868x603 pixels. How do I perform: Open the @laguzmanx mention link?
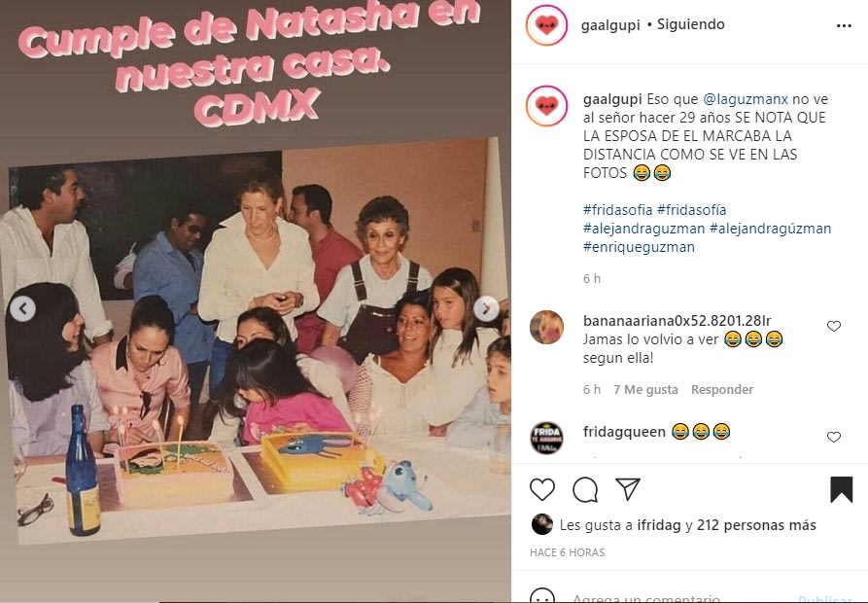[746, 99]
